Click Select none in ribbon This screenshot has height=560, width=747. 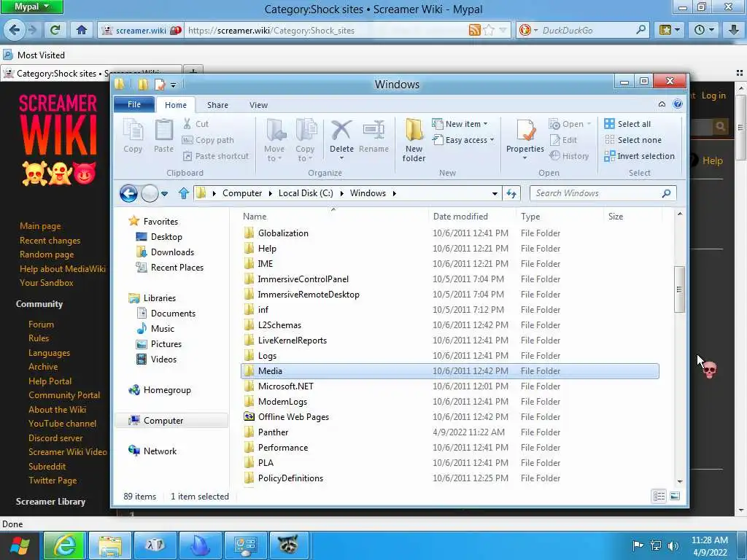click(x=633, y=140)
